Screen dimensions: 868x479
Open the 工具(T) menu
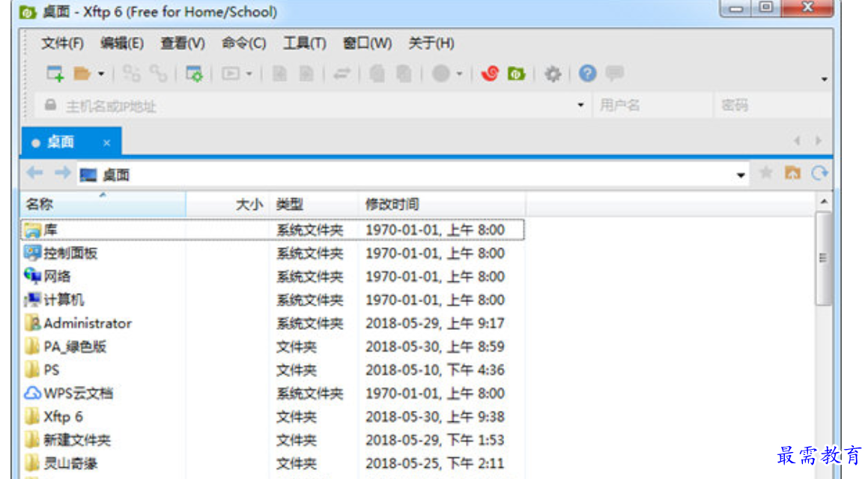point(305,43)
